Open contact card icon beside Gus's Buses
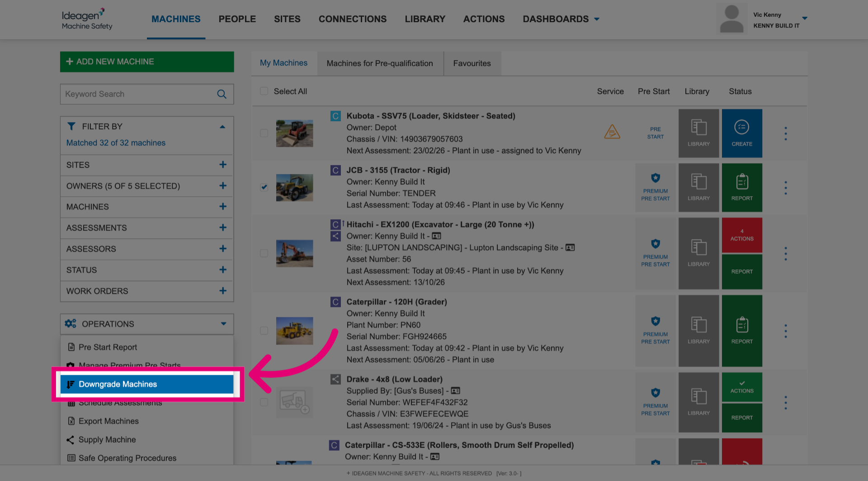Image resolution: width=868 pixels, height=481 pixels. pos(455,391)
